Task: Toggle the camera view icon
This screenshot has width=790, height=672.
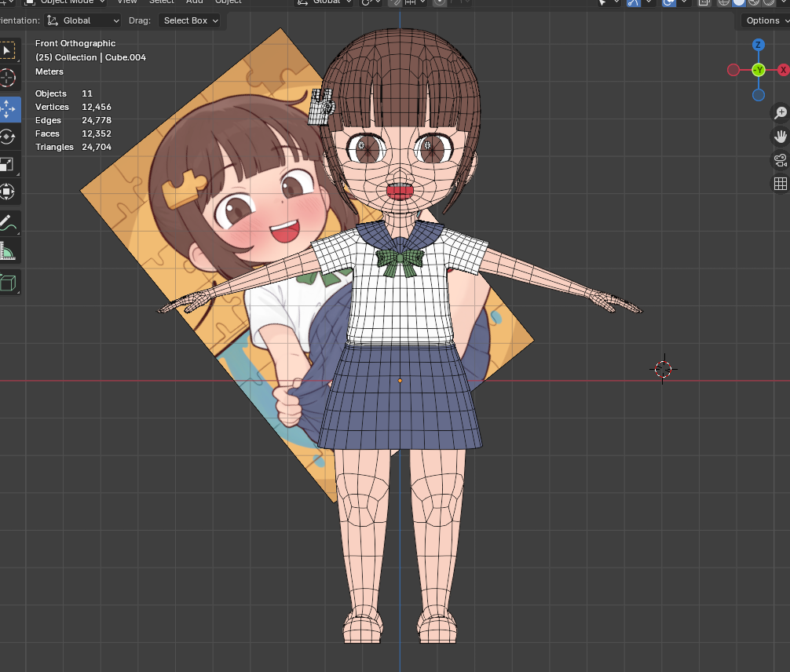Action: [x=781, y=160]
